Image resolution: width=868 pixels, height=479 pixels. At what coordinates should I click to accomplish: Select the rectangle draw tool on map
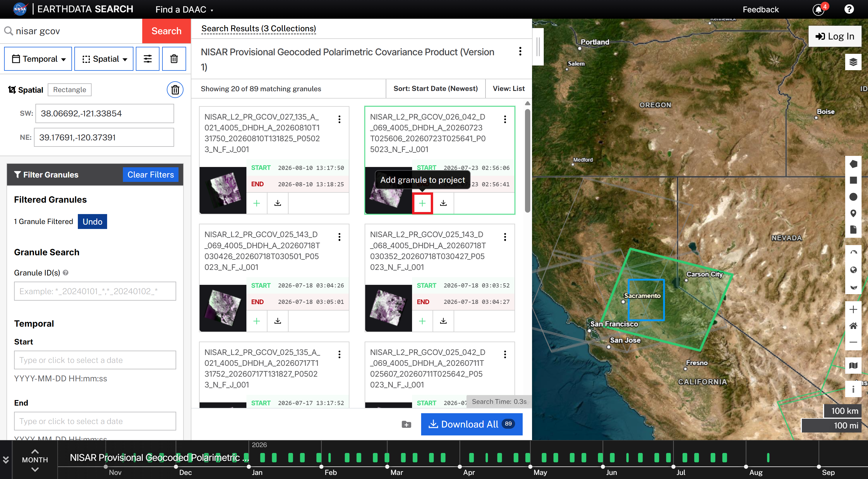coord(853,180)
